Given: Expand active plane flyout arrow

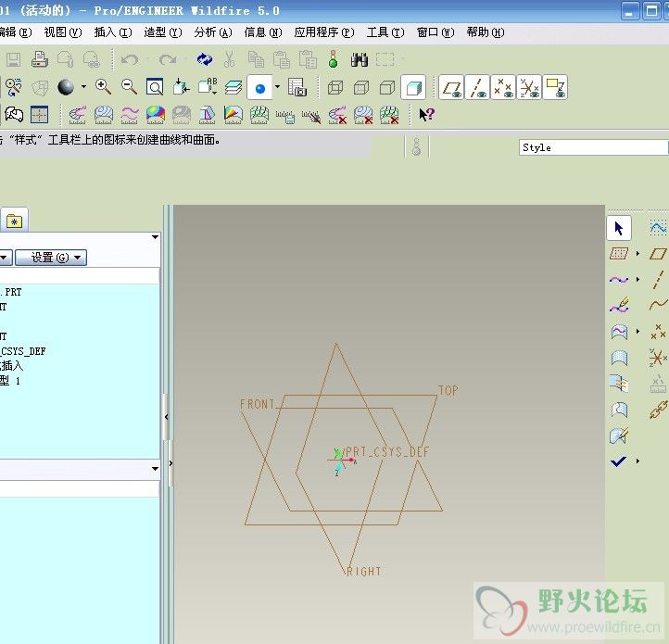Looking at the screenshot, I should pyautogui.click(x=637, y=254).
